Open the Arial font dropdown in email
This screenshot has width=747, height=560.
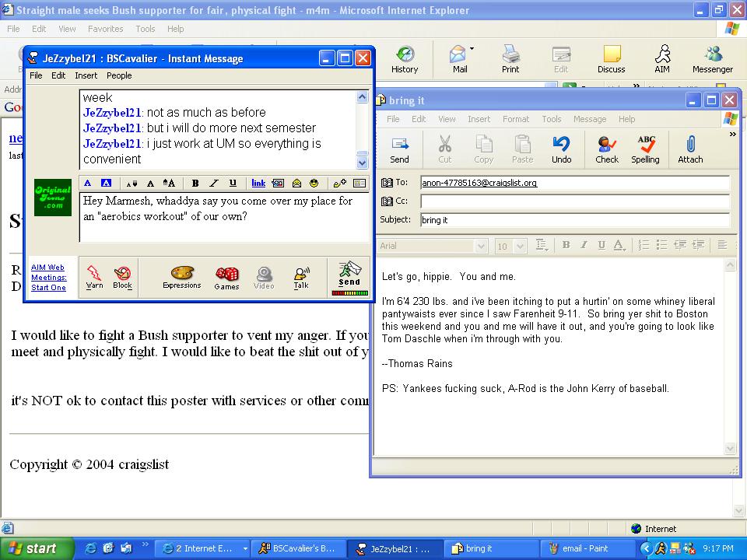(x=481, y=247)
